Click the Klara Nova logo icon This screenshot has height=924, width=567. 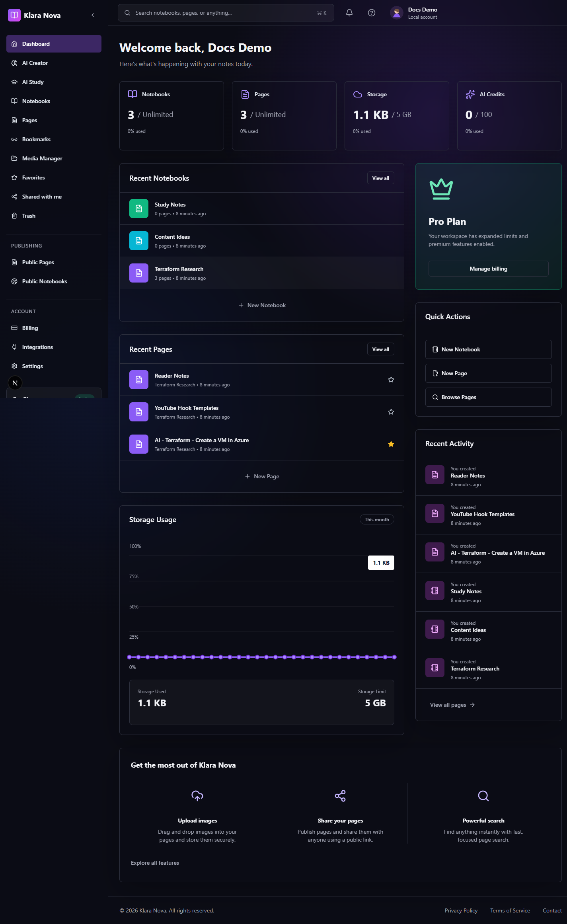coord(14,15)
